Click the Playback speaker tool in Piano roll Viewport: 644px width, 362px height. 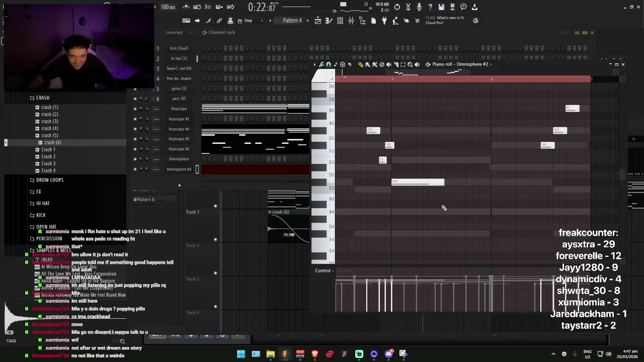[x=417, y=64]
